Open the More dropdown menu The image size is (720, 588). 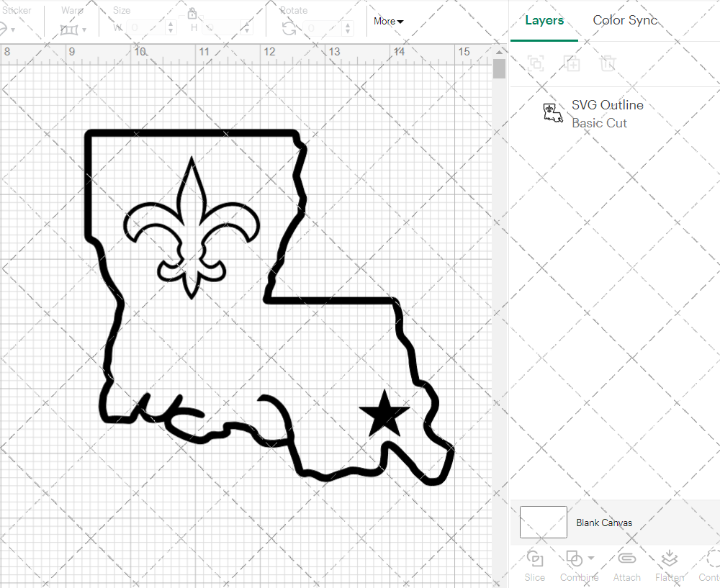[388, 22]
